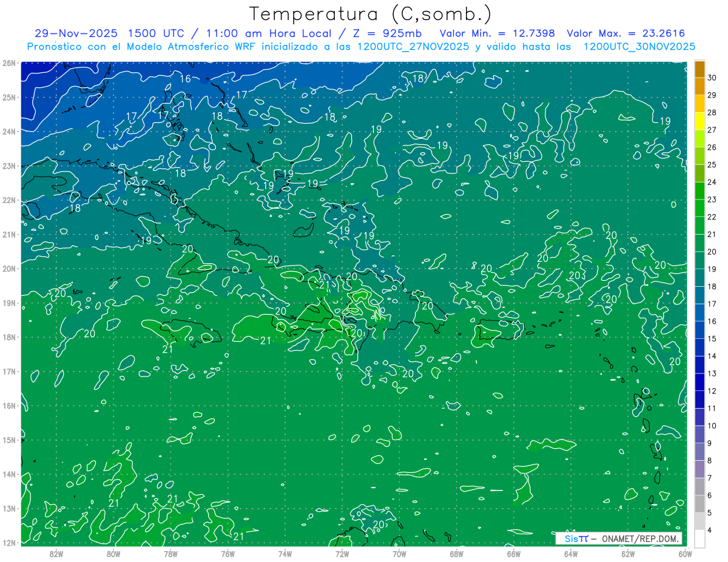Click the valid-until time '1200UTC_30NOV2025'
This screenshot has height=562, width=728.
639,46
